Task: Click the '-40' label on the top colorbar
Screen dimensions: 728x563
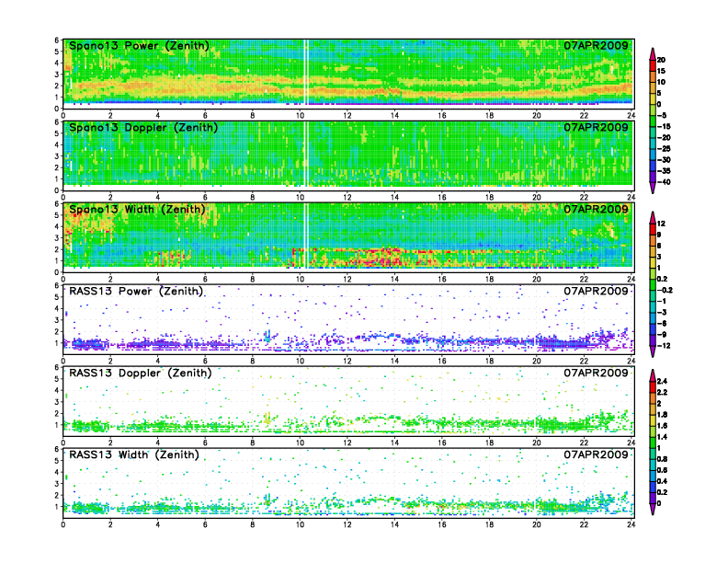Action: [664, 182]
